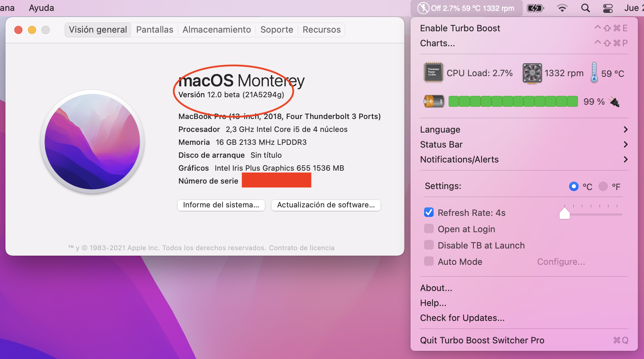Viewport: 644px width, 359px height.
Task: Enable the Open at Login checkbox
Action: pyautogui.click(x=429, y=229)
